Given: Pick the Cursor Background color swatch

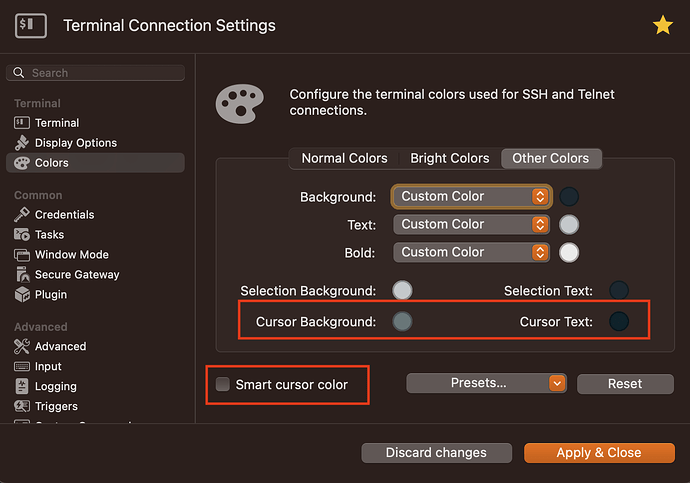Looking at the screenshot, I should pos(401,321).
